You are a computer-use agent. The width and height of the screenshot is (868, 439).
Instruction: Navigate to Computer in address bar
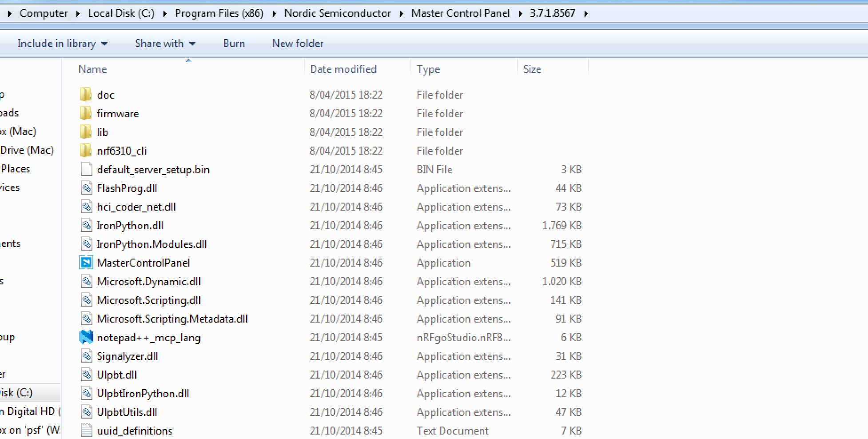[44, 13]
